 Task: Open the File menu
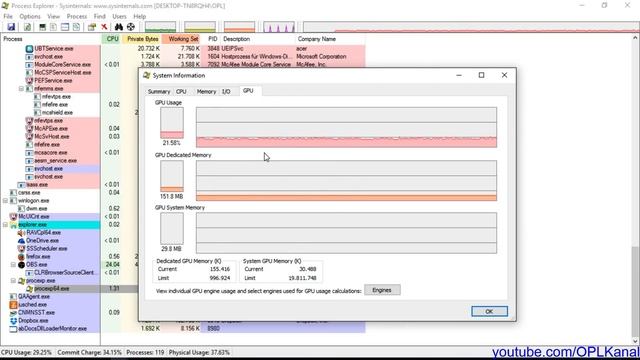(8, 16)
